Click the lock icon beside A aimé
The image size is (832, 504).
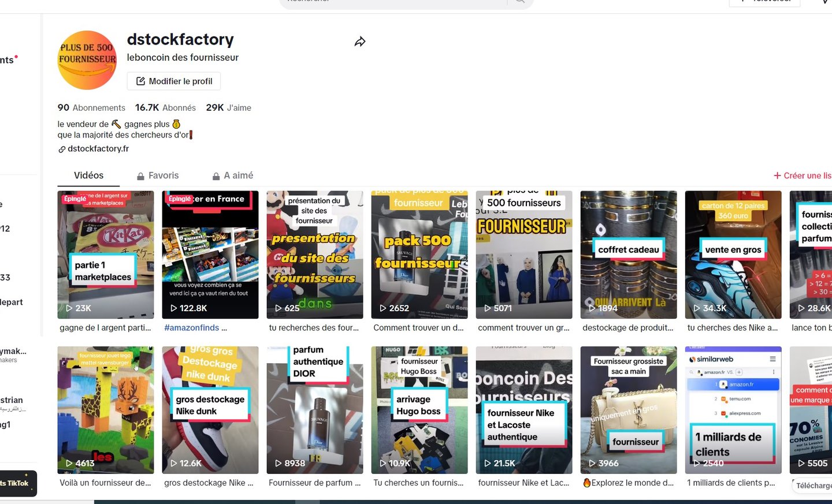pos(216,176)
